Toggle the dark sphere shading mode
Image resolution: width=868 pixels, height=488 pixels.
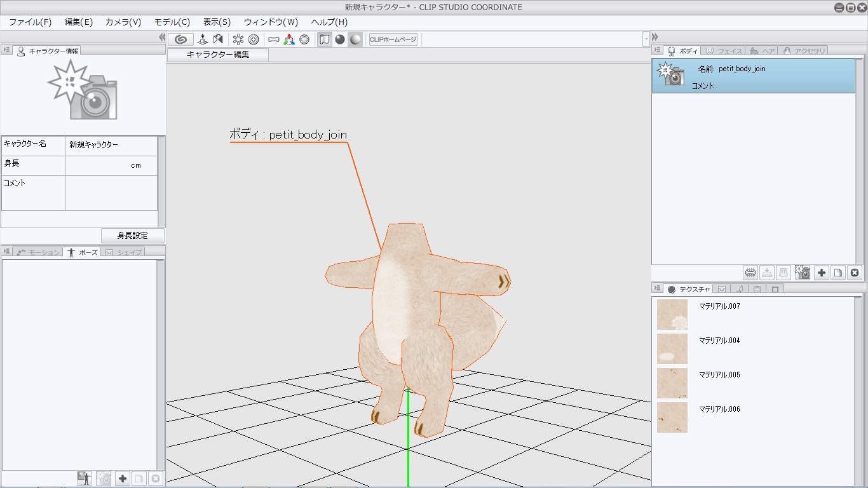pos(340,39)
